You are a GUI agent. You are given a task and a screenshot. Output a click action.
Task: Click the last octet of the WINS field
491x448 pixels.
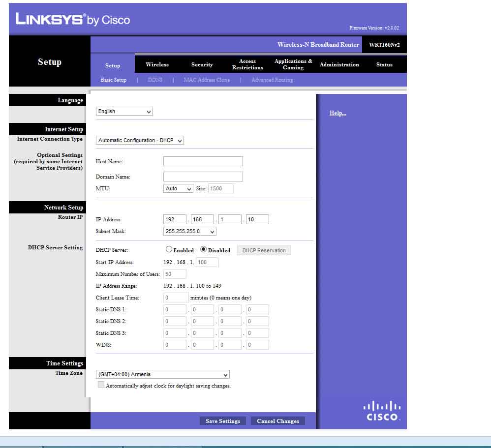click(x=257, y=345)
